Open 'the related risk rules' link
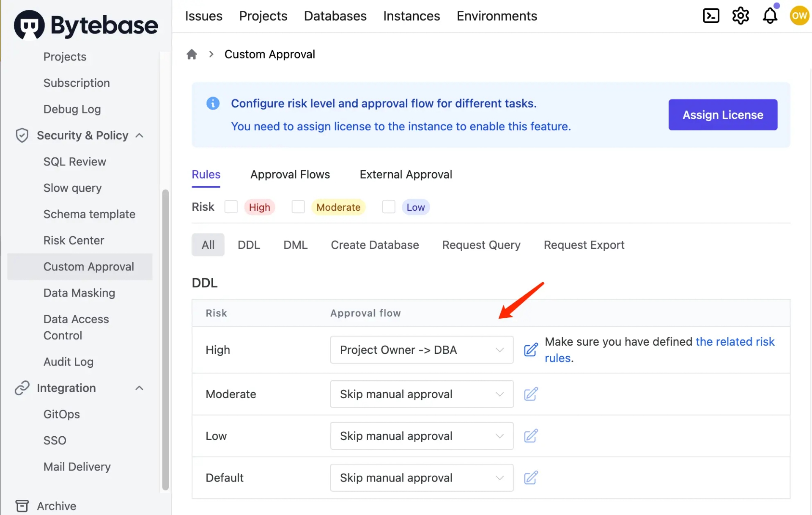The width and height of the screenshot is (812, 515). [x=660, y=350]
